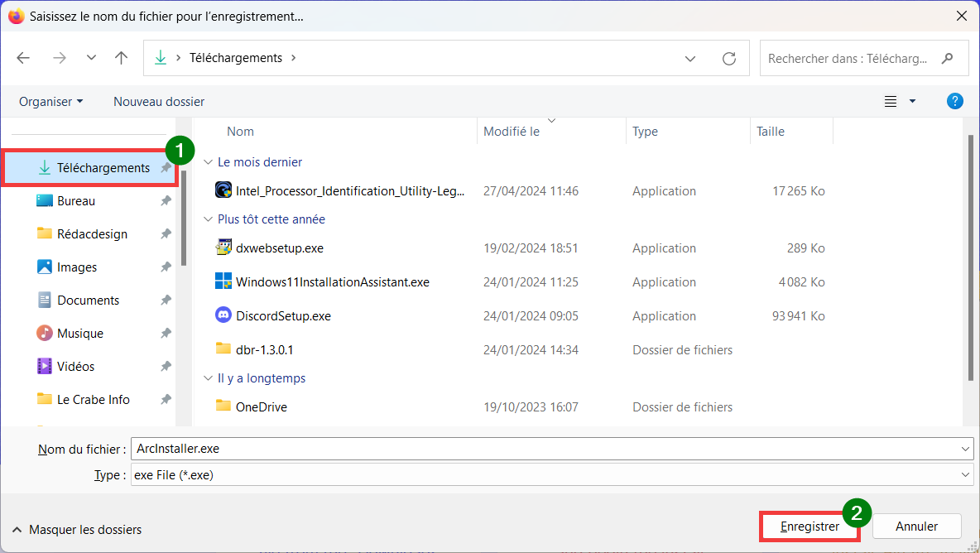Open the file Type dropdown
The width and height of the screenshot is (980, 553).
pos(965,475)
